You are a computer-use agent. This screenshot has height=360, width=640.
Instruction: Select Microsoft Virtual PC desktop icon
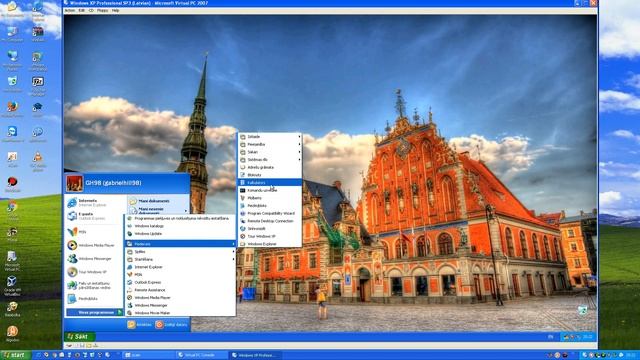tap(12, 261)
